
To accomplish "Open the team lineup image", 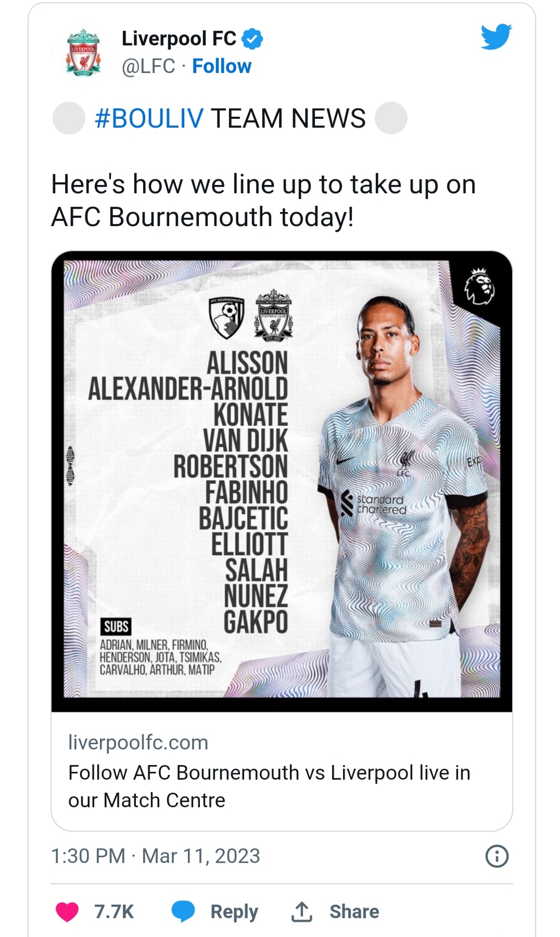I will 282,481.
